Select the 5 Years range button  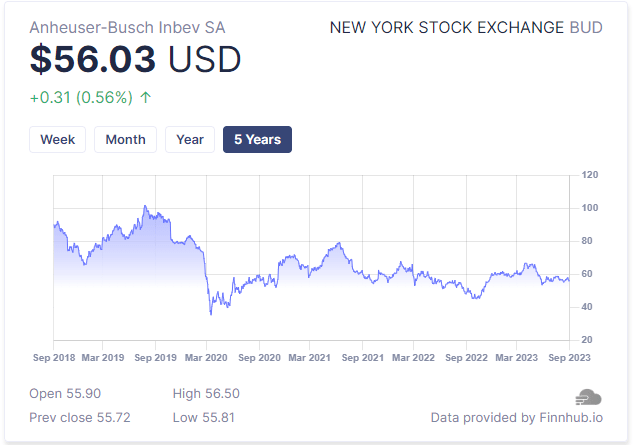point(257,140)
